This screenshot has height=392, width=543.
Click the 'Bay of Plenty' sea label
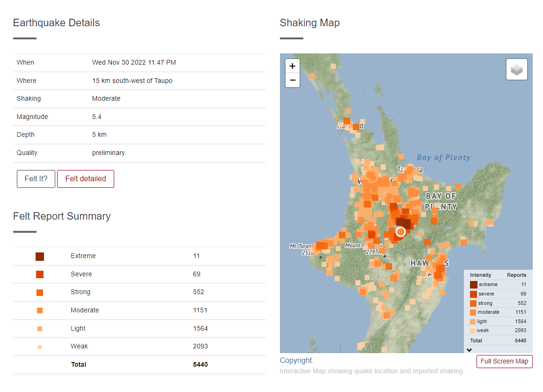click(x=444, y=158)
